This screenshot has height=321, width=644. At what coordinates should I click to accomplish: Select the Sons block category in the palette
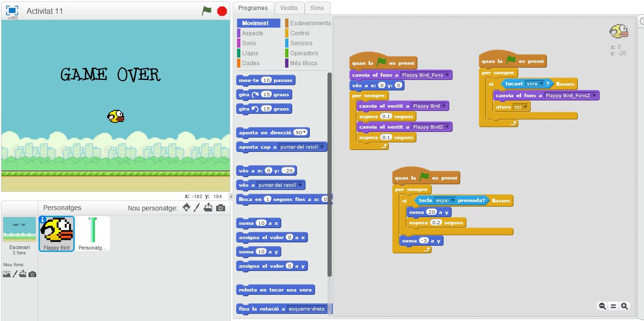tap(249, 43)
